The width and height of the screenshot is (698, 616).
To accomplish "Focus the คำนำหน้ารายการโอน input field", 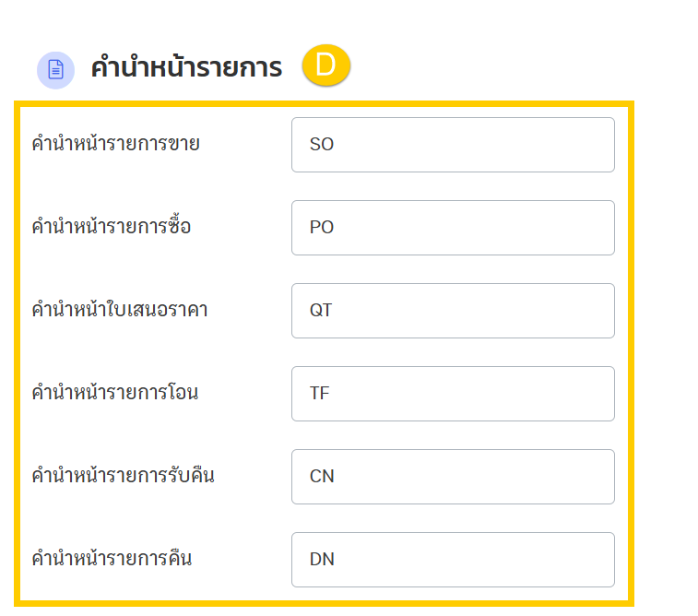I will (453, 394).
